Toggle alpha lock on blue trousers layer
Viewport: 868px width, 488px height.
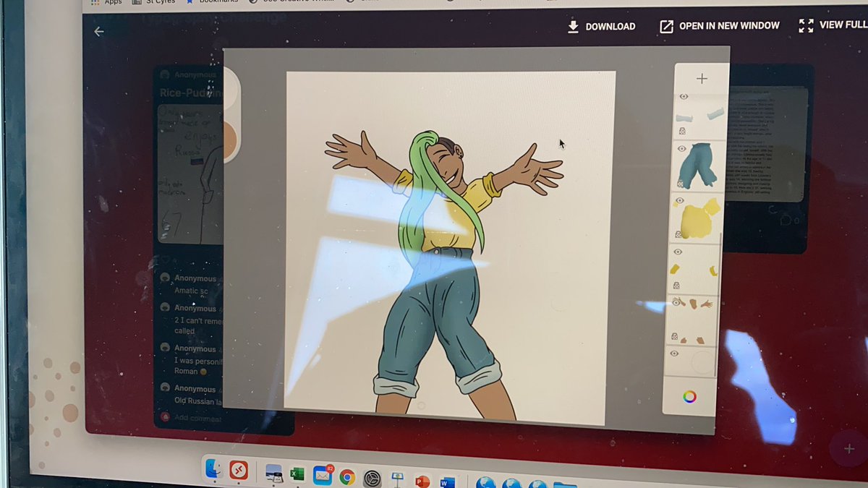[680, 184]
